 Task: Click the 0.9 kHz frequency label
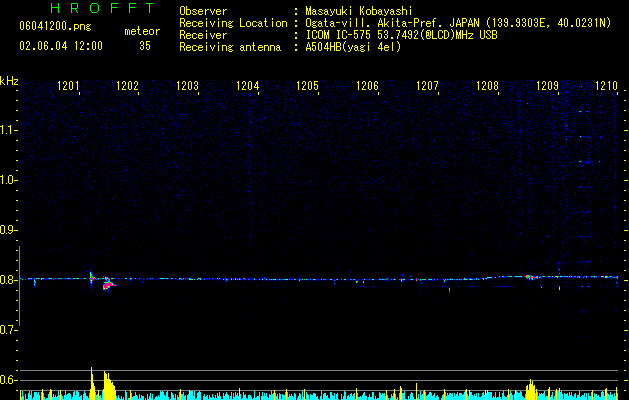click(x=9, y=230)
